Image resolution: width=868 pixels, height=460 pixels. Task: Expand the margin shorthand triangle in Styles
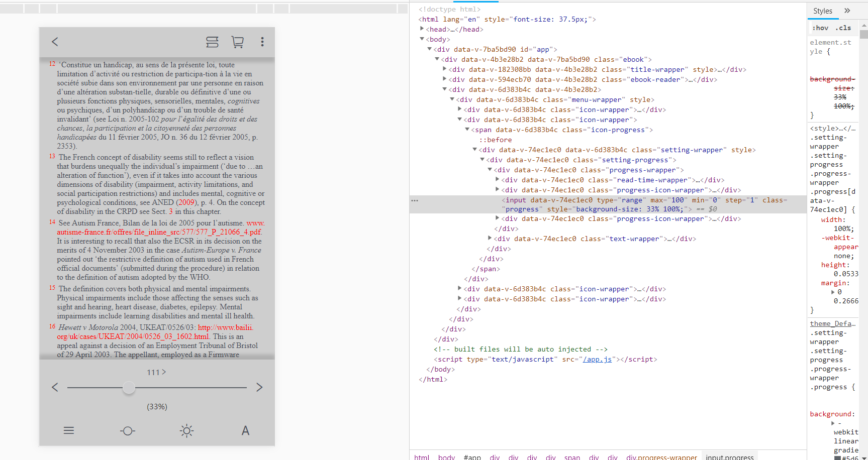tap(833, 292)
